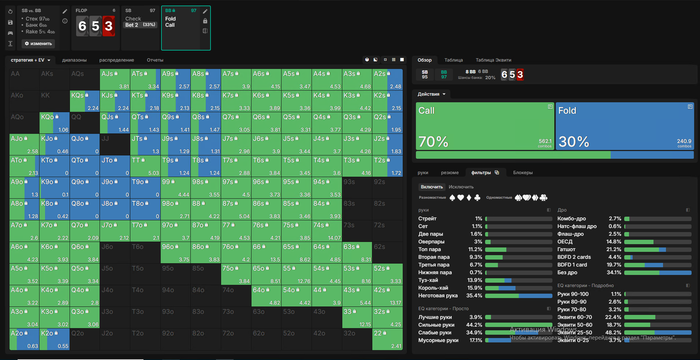Toggle the Стрейт hand filter row
Image resolution: width=700 pixels, height=360 pixels.
pos(485,219)
